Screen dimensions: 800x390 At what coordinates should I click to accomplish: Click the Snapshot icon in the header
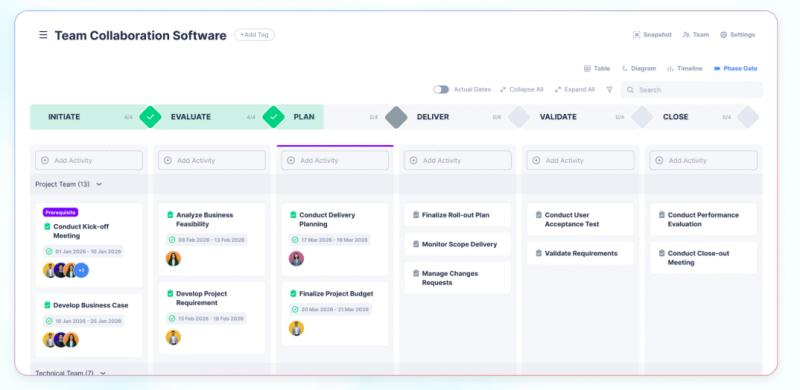point(636,35)
